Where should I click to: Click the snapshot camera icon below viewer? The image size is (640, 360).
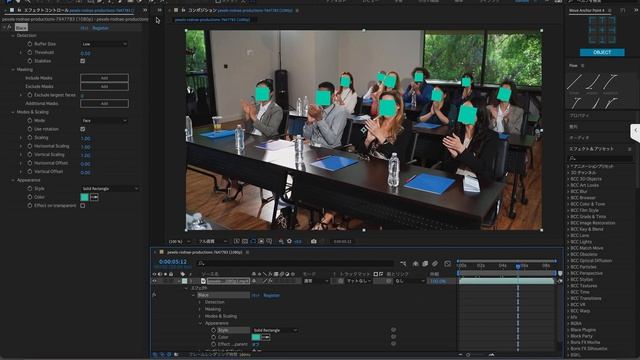click(313, 241)
